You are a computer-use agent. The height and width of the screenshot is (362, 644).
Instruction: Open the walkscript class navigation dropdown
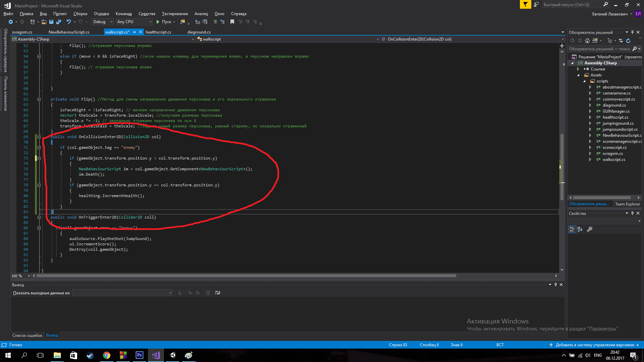pyautogui.click(x=288, y=39)
